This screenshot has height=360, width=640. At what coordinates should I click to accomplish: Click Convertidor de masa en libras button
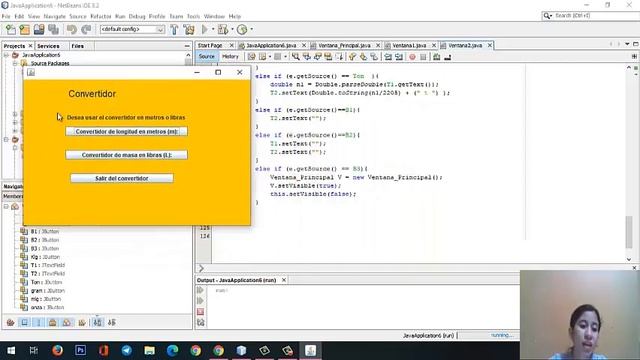[127, 155]
